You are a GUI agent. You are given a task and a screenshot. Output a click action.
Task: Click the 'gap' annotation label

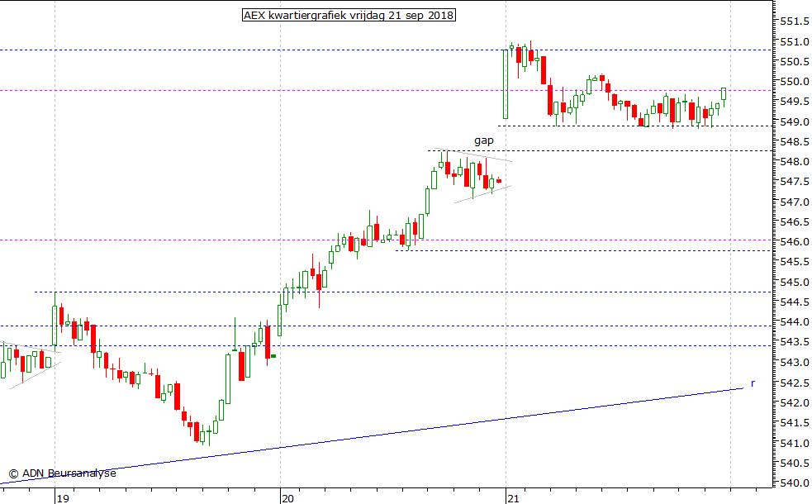(484, 141)
